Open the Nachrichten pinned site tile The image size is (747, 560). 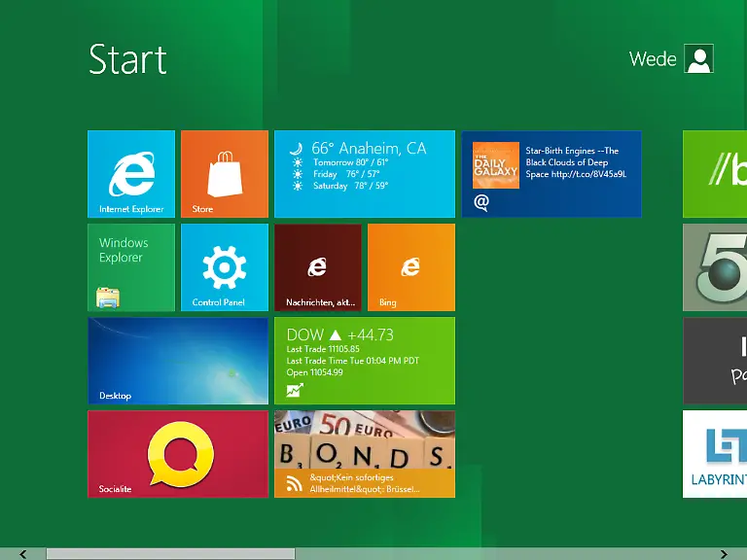click(318, 267)
